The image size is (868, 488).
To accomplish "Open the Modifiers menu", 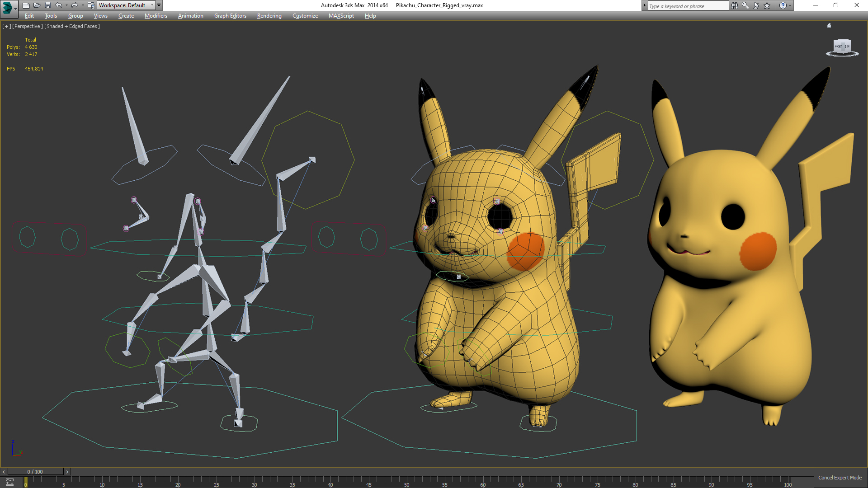I will (x=156, y=16).
